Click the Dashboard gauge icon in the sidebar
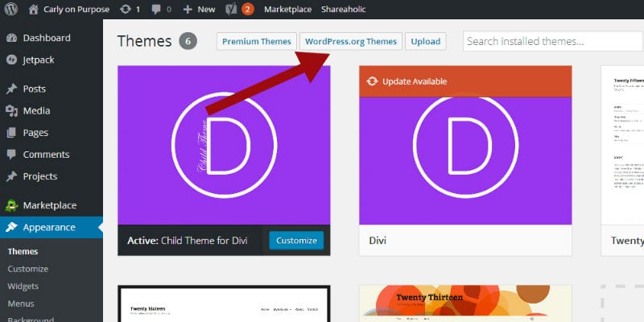This screenshot has width=644, height=322. pyautogui.click(x=11, y=38)
